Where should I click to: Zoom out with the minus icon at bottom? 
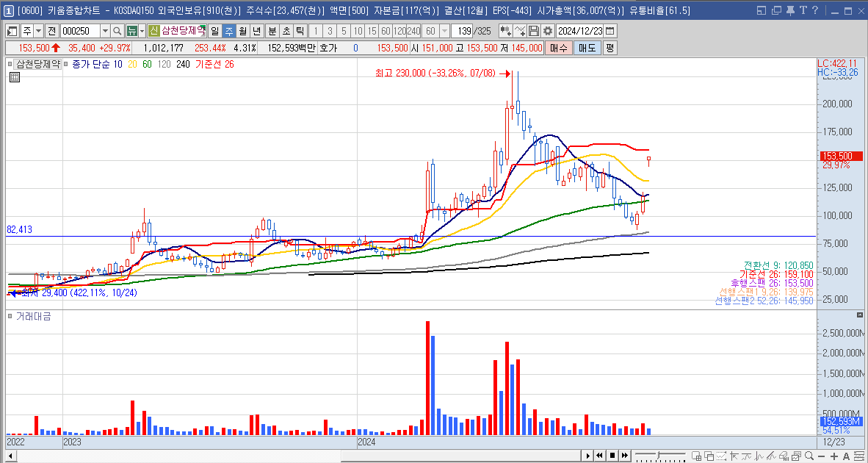(822, 456)
